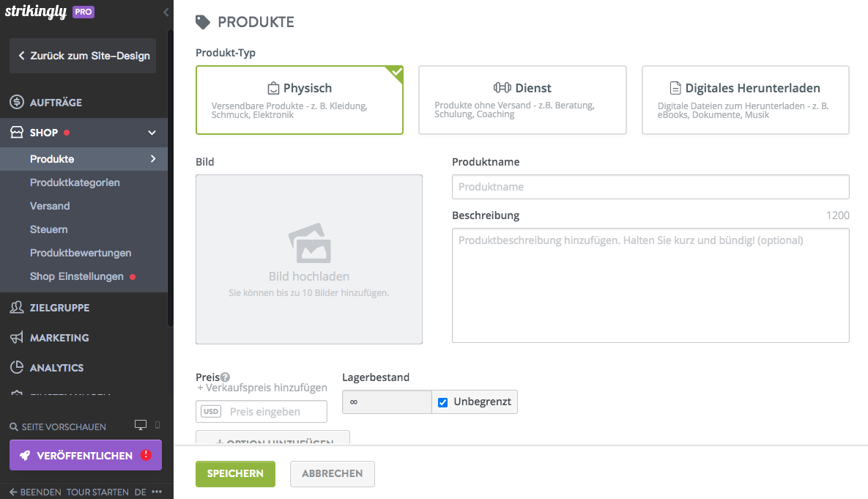
Task: Select the Dienst product type
Action: coord(522,100)
